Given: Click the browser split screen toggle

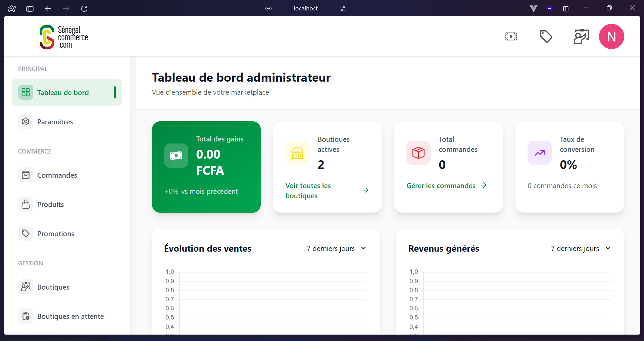Looking at the screenshot, I should [x=566, y=8].
